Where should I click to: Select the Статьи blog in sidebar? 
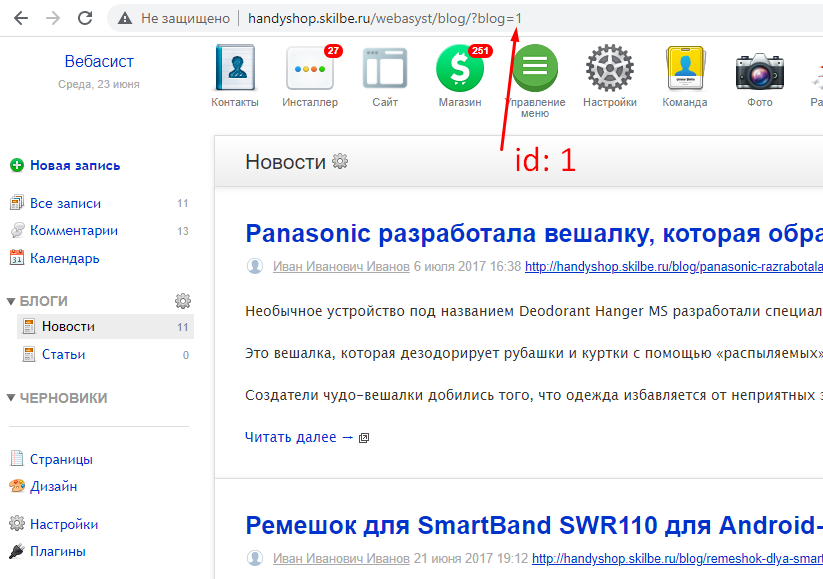pyautogui.click(x=63, y=355)
